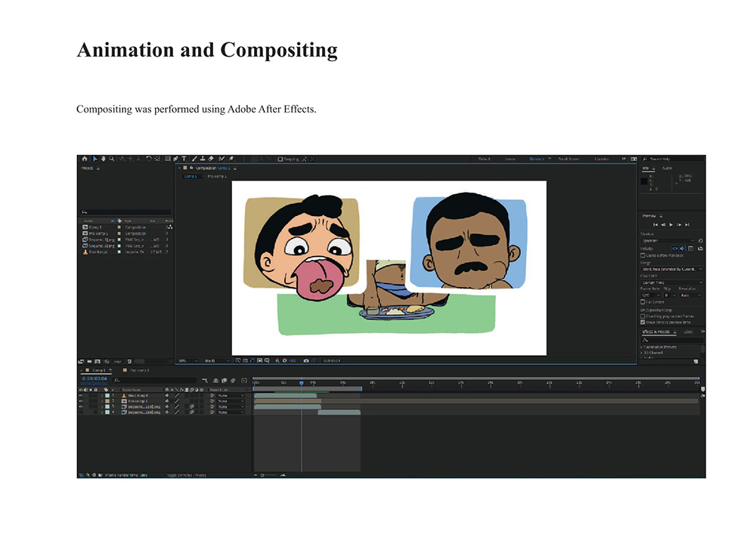Uncheck 'Move time to preview time'

[x=643, y=322]
